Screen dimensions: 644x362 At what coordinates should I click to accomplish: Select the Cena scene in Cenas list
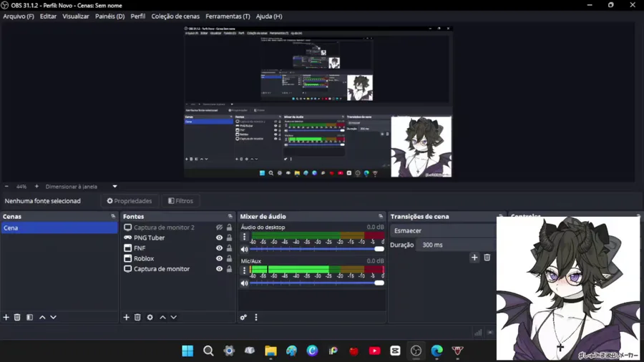pyautogui.click(x=59, y=228)
